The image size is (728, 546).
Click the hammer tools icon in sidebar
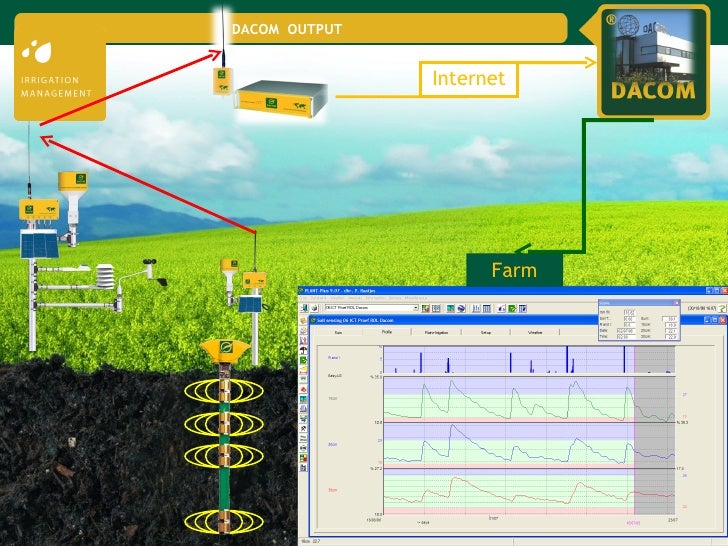pos(303,428)
